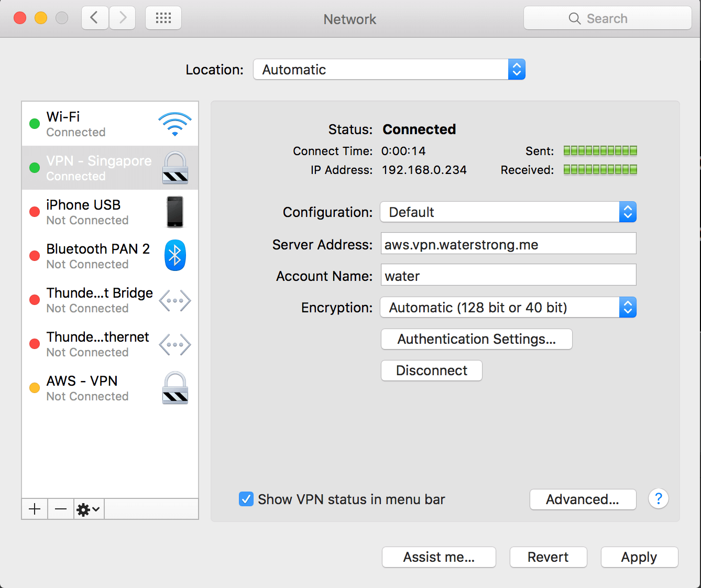This screenshot has height=588, width=701.
Task: Remove selected service with minus button
Action: coord(61,509)
